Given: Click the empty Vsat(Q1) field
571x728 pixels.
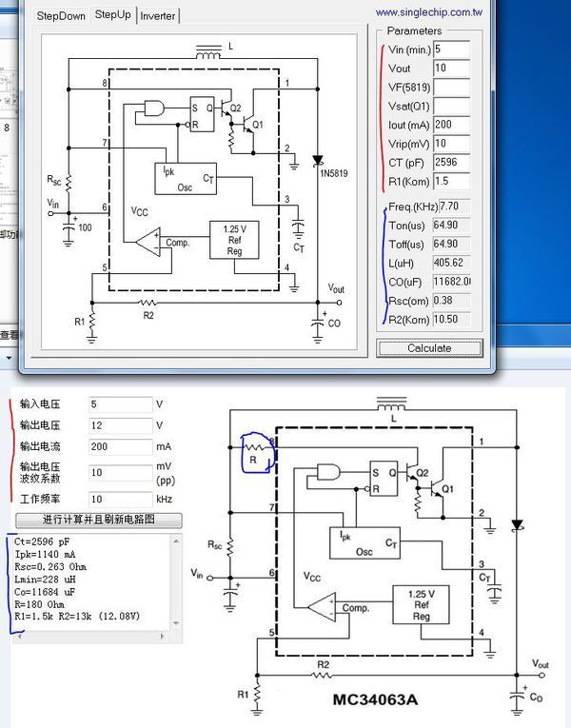Looking at the screenshot, I should click(x=451, y=106).
